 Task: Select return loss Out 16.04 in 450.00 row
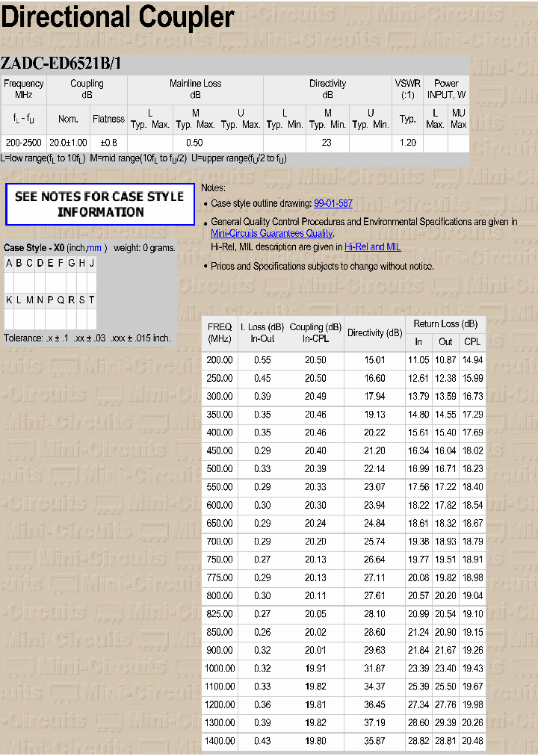[445, 450]
